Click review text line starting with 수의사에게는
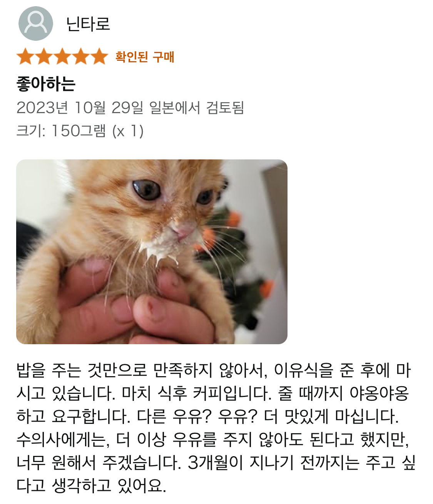The height and width of the screenshot is (504, 433). [x=212, y=440]
